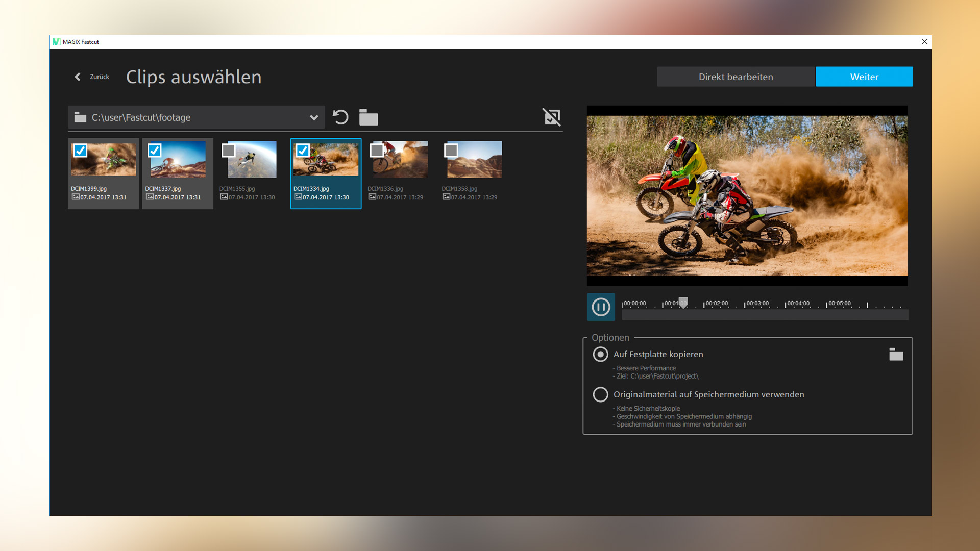
Task: Click the image icon next to DCIM1399.jpg date
Action: (x=76, y=197)
